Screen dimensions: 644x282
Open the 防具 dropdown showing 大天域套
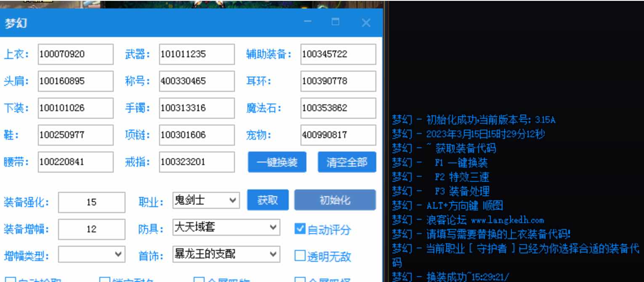tap(226, 228)
